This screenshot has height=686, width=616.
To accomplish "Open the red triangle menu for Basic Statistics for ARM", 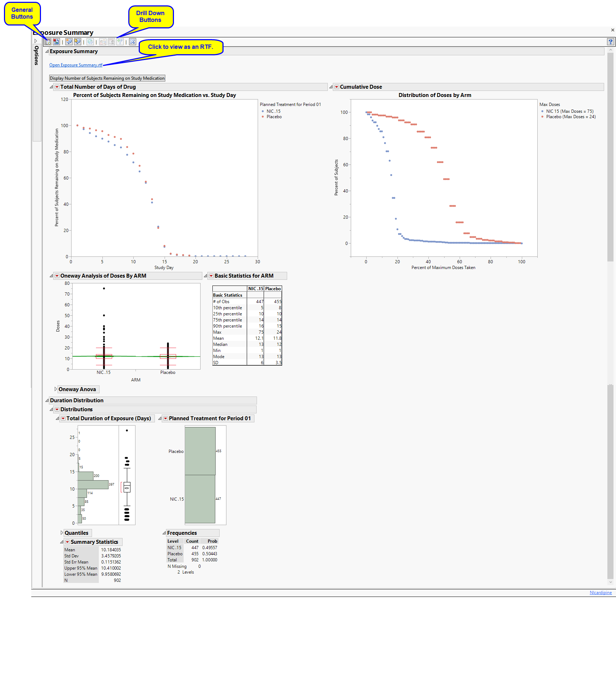I will (211, 276).
